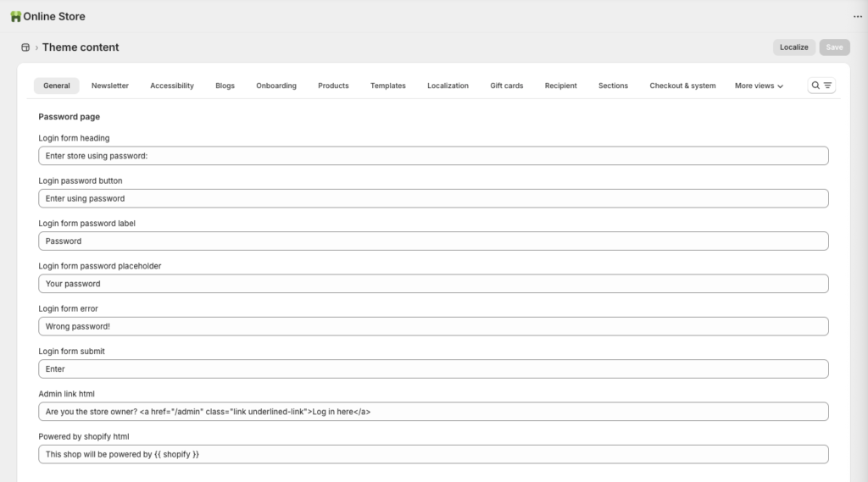This screenshot has width=868, height=482.
Task: Edit the Powered by shopify html field
Action: [433, 454]
